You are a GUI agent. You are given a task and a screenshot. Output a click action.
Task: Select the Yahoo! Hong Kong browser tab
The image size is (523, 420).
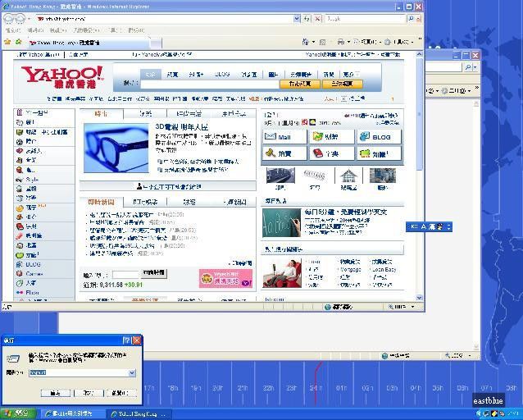click(89, 43)
